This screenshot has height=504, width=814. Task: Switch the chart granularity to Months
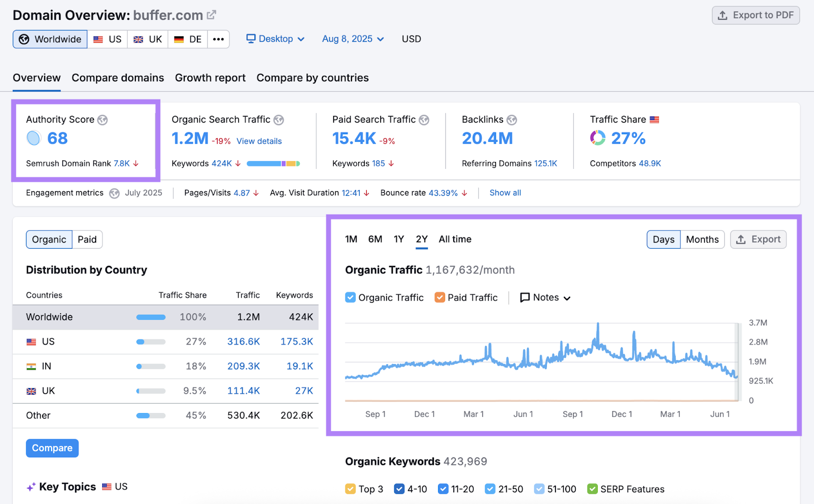pyautogui.click(x=702, y=239)
